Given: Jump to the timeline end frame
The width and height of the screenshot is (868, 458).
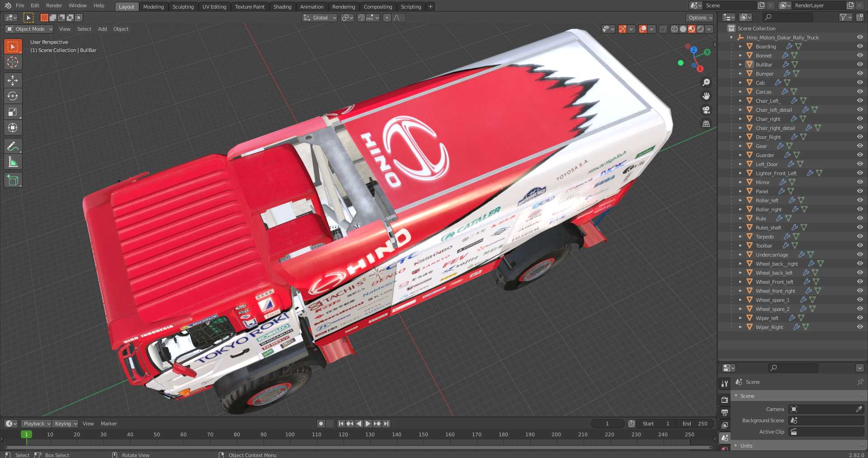Looking at the screenshot, I should coord(386,424).
